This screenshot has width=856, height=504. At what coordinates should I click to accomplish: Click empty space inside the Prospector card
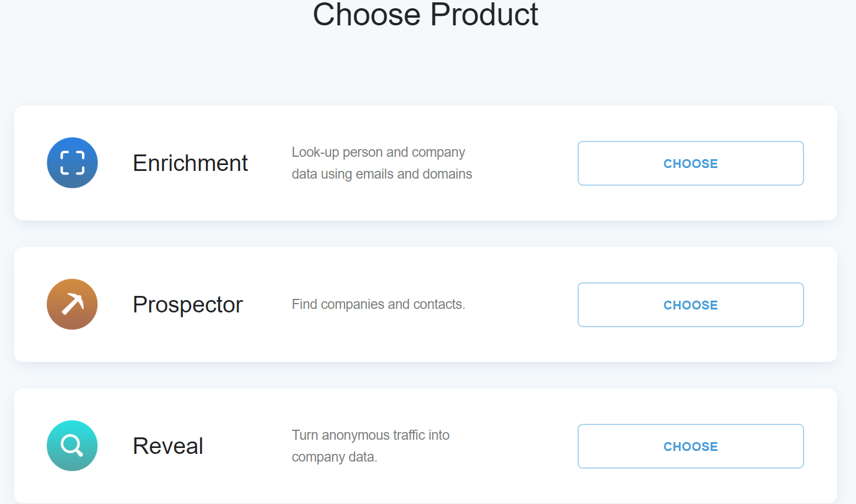[x=525, y=345]
